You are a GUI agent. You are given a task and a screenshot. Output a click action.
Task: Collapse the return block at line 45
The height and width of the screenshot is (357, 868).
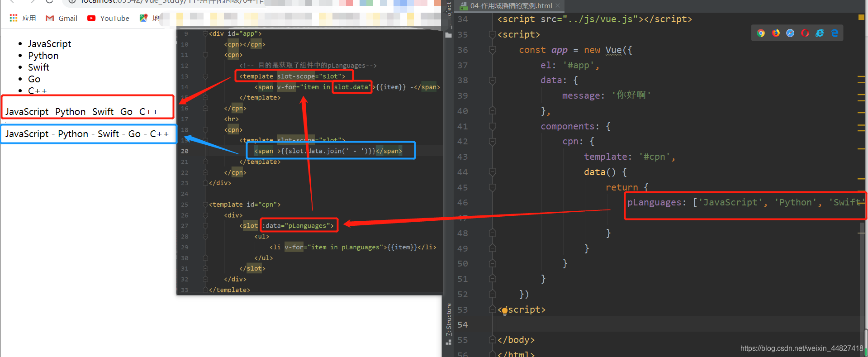[493, 187]
